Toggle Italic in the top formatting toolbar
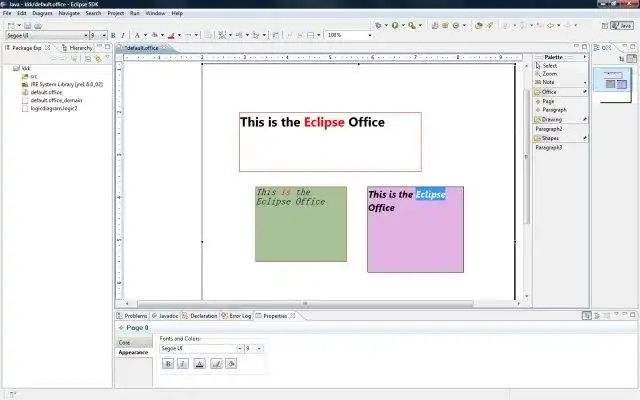The height and width of the screenshot is (400, 640). click(x=123, y=36)
